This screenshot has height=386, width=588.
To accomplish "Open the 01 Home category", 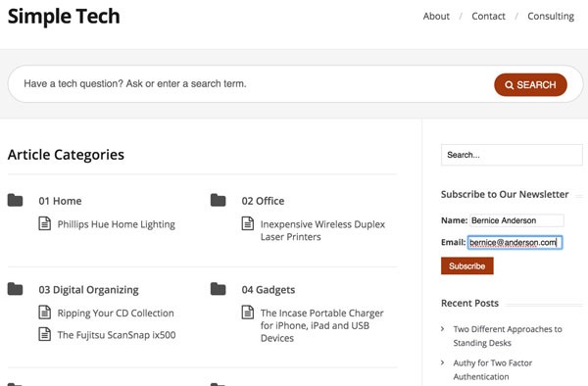I will click(60, 201).
